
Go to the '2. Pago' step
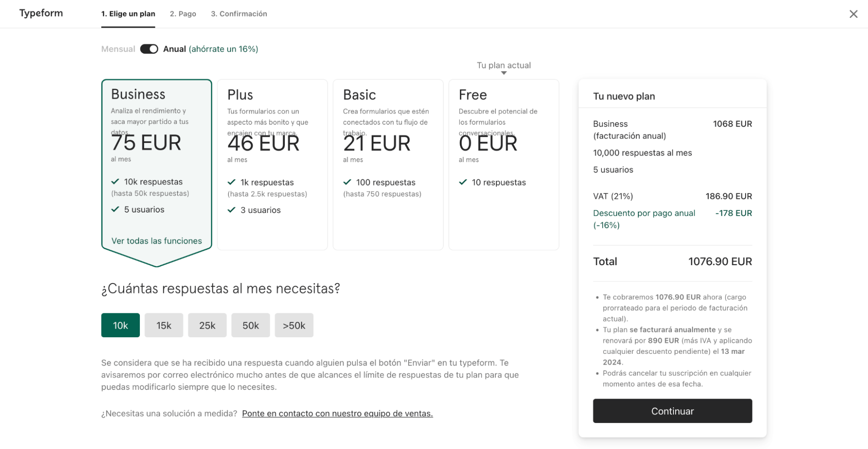tap(183, 13)
